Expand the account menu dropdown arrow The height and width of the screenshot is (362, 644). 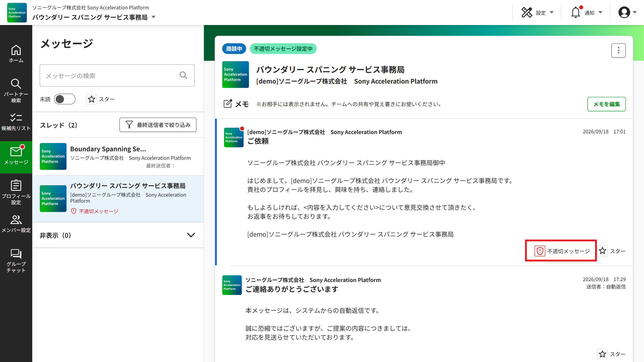tap(635, 13)
